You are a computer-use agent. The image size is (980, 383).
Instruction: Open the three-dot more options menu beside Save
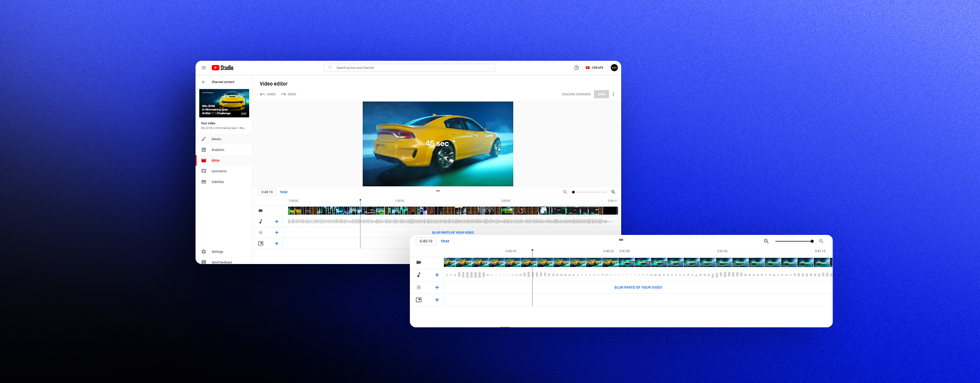click(x=614, y=94)
